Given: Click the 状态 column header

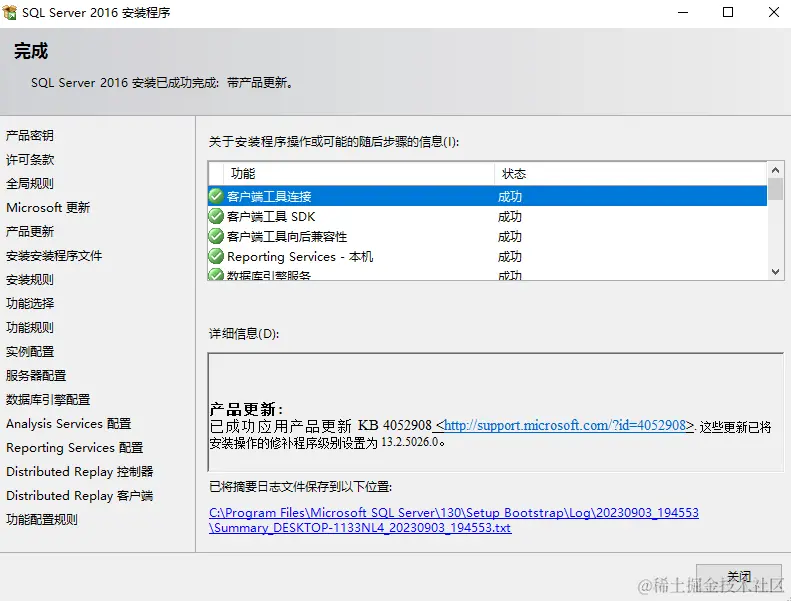Looking at the screenshot, I should 631,174.
